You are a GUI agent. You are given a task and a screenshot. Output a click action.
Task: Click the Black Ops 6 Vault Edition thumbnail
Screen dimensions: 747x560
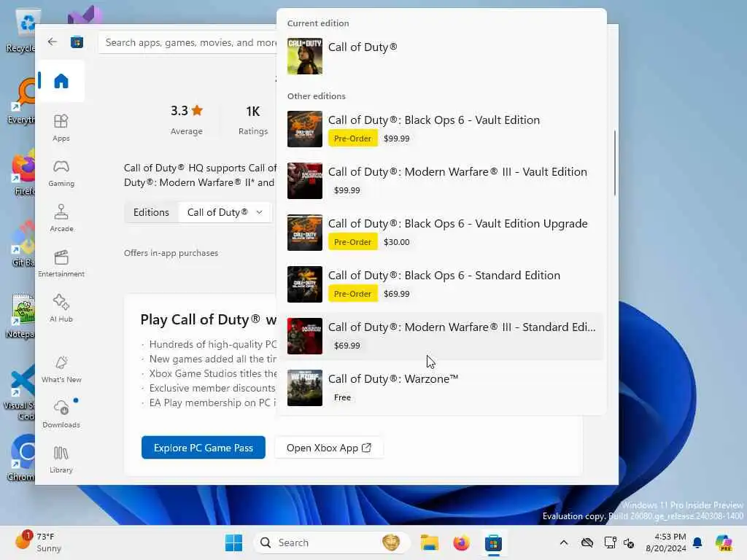304,129
